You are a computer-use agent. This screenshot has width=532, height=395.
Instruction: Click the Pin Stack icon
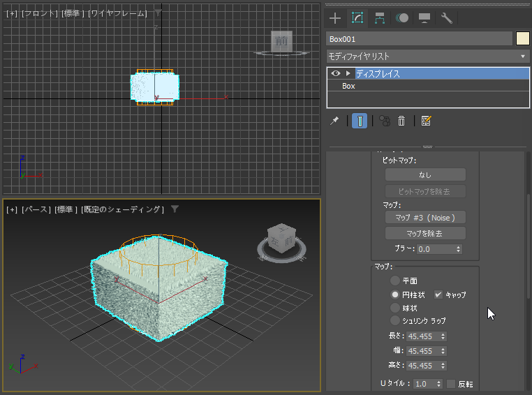pyautogui.click(x=334, y=121)
